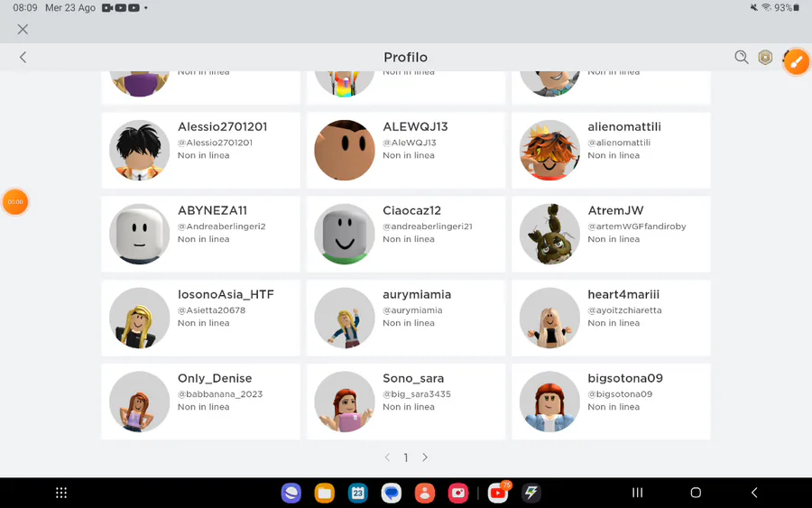Click the IosonoAsia_HTF display name
The height and width of the screenshot is (508, 812).
(226, 295)
